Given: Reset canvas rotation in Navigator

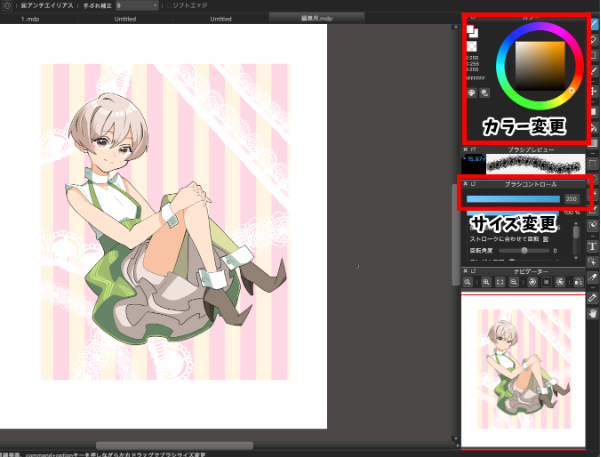Looking at the screenshot, I should pyautogui.click(x=546, y=282).
